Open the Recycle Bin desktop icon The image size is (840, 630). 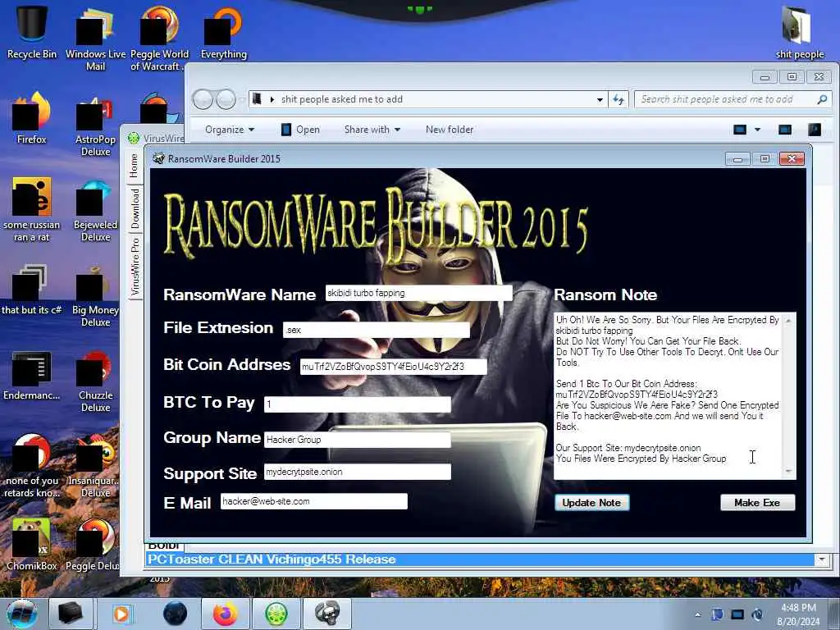[31, 32]
